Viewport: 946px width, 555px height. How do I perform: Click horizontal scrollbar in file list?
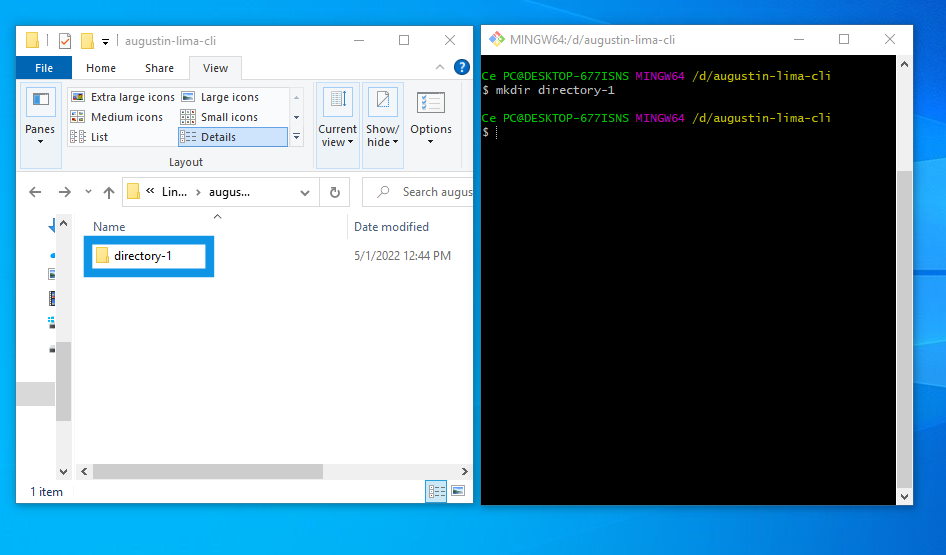[x=208, y=471]
